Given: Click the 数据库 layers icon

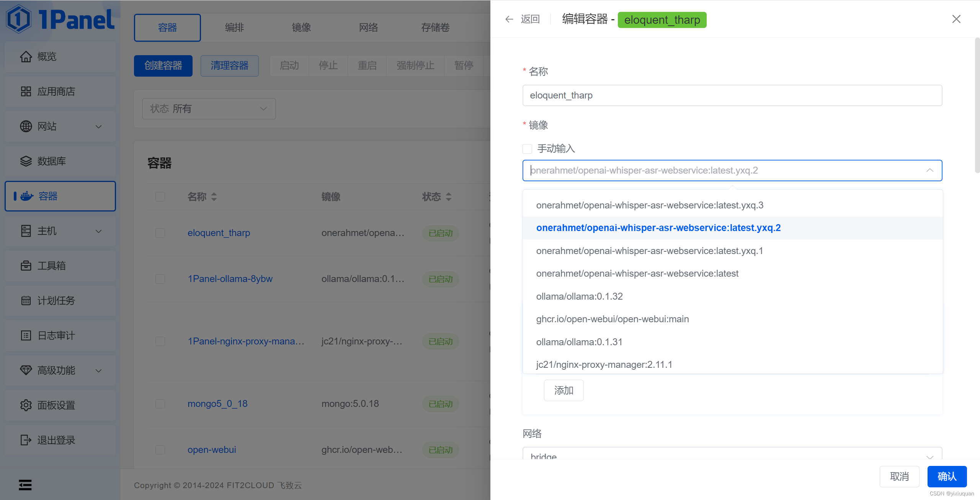Looking at the screenshot, I should pyautogui.click(x=26, y=161).
